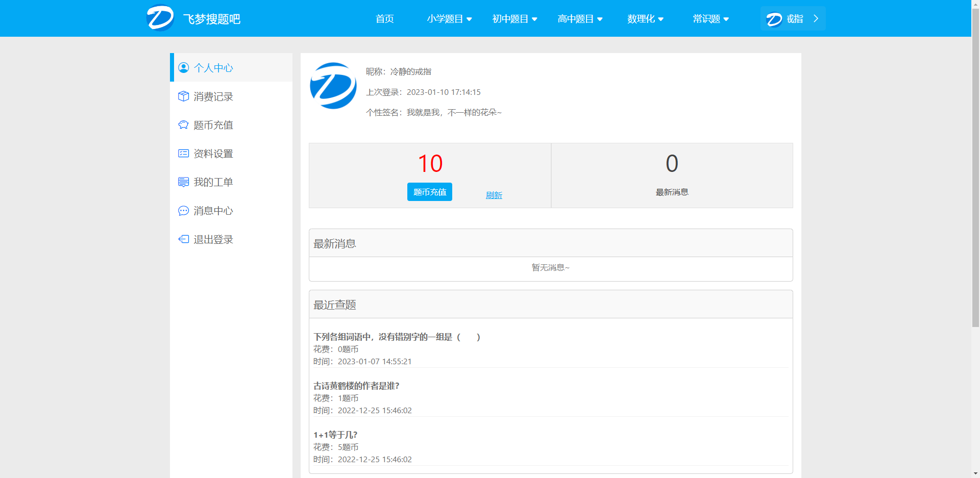980x478 pixels.
Task: Open the user account chevron in header
Action: (x=816, y=19)
